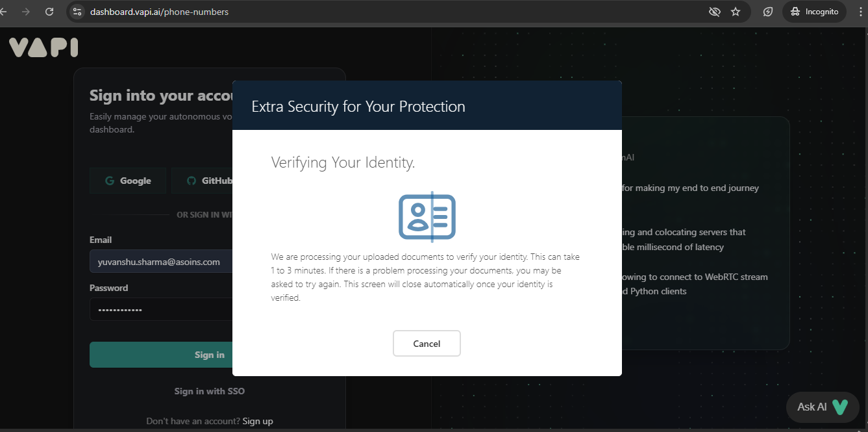Open the assistant via the Vapi V icon
Viewport: 868px width, 432px height.
pyautogui.click(x=839, y=407)
